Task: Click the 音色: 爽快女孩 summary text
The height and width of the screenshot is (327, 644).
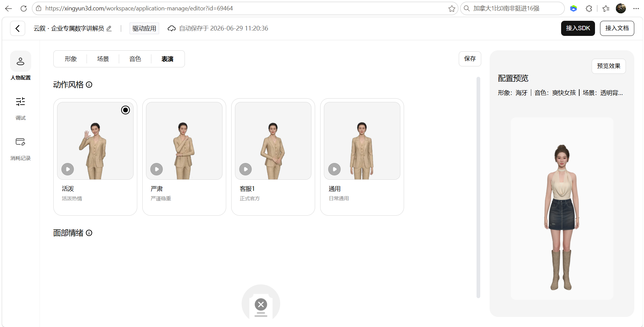Action: 555,93
